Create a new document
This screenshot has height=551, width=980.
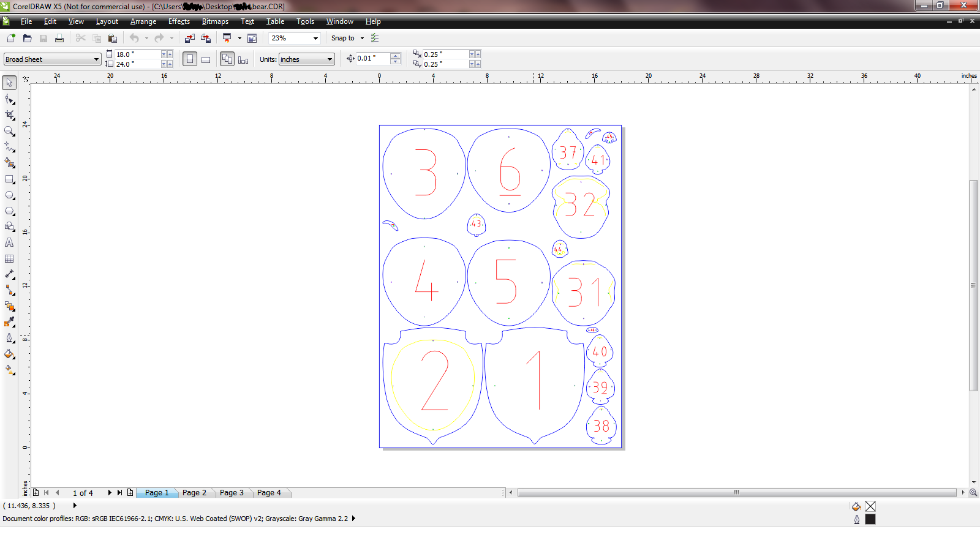point(11,38)
